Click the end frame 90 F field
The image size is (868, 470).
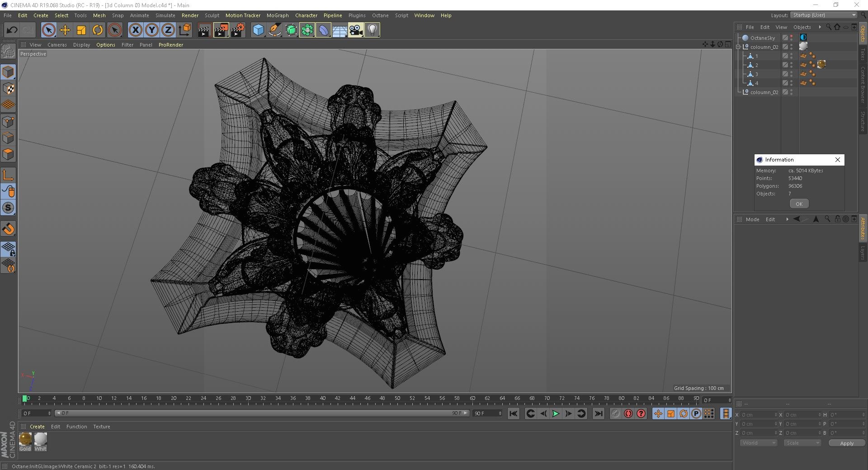(x=487, y=413)
